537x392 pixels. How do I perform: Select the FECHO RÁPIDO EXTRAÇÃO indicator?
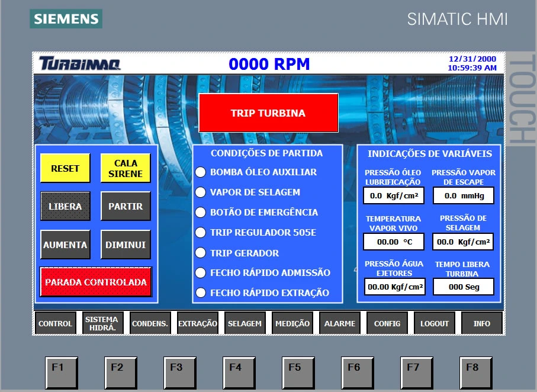pos(200,293)
